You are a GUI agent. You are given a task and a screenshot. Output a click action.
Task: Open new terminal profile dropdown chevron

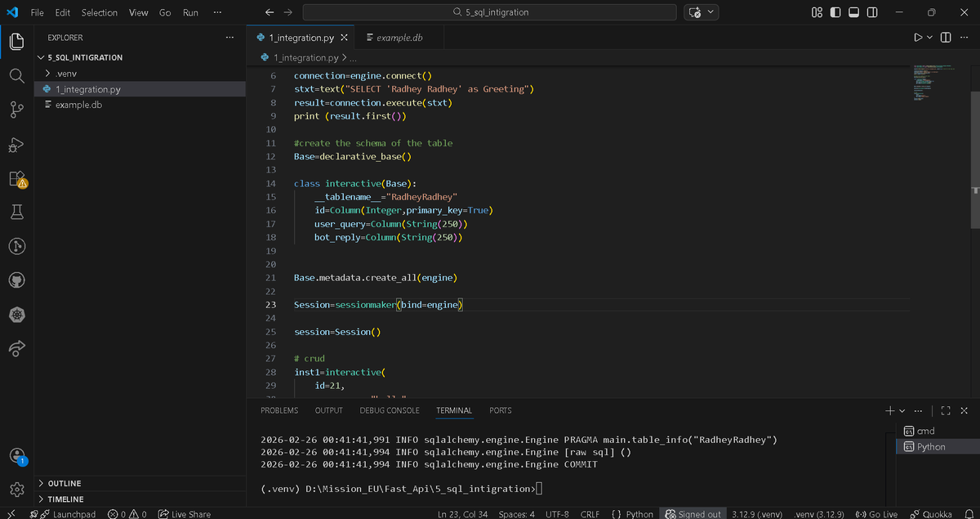click(x=902, y=410)
